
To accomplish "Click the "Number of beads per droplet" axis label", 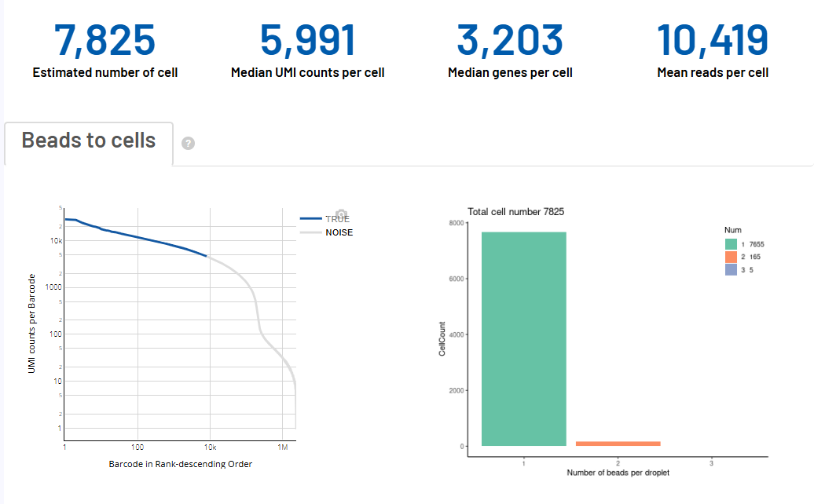I will coord(618,473).
